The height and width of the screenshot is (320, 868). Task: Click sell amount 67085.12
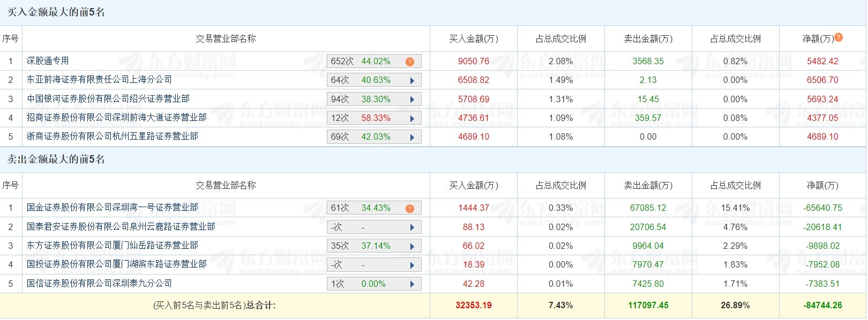(648, 208)
